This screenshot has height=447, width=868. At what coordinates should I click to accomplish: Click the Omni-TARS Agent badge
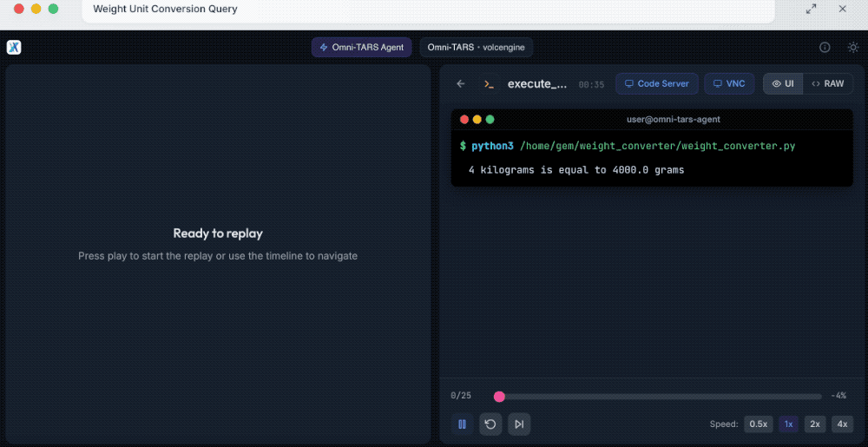coord(361,48)
